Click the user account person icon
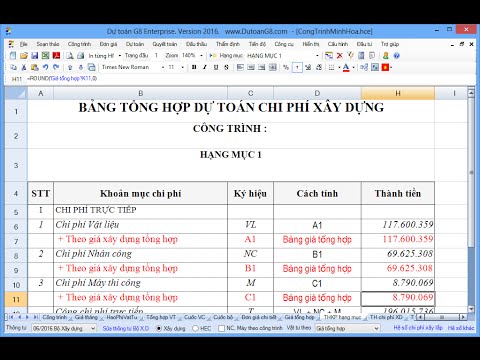 pos(386,56)
